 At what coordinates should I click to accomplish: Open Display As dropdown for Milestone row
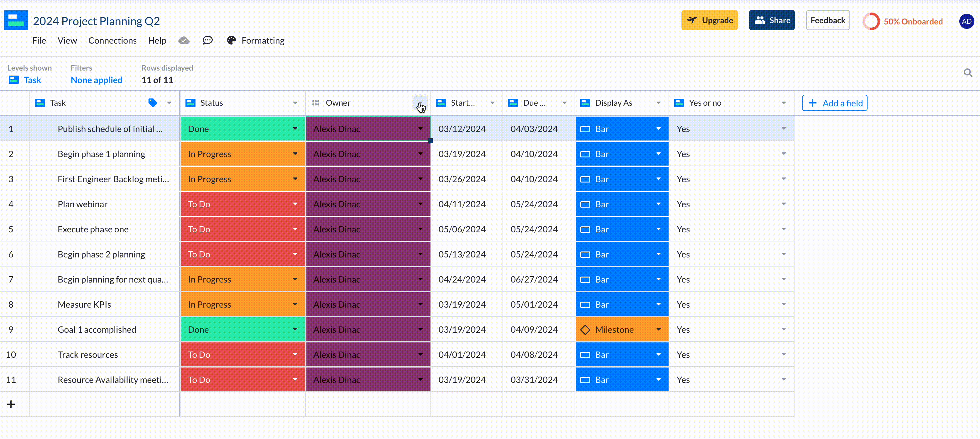[658, 329]
